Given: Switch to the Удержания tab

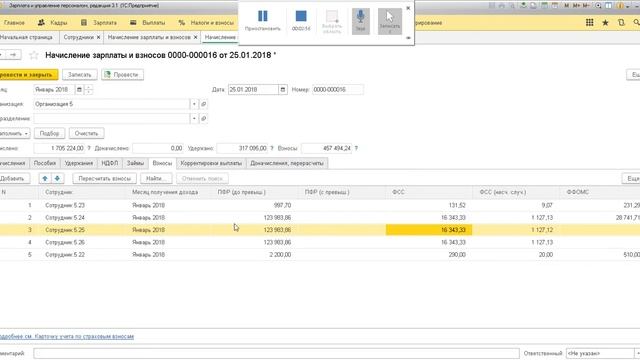Looking at the screenshot, I should pos(79,163).
